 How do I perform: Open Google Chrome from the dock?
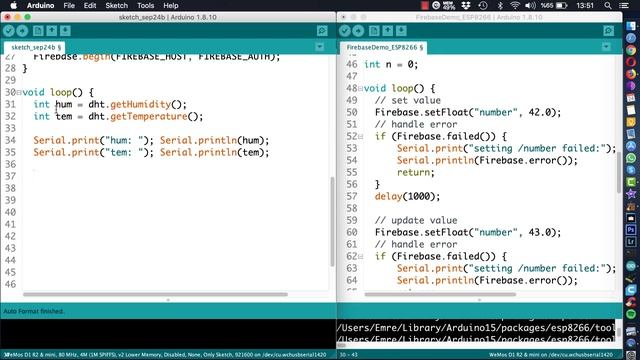click(x=631, y=50)
